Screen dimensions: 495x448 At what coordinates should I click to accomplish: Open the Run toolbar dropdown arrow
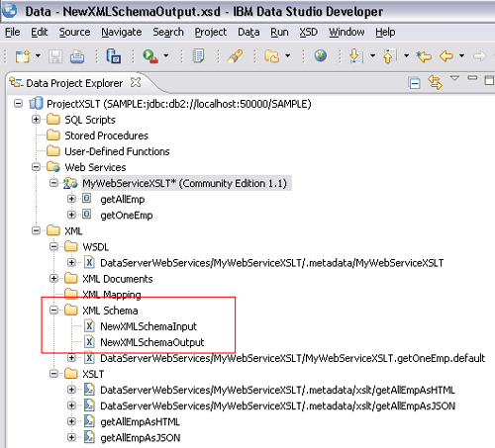pyautogui.click(x=166, y=55)
